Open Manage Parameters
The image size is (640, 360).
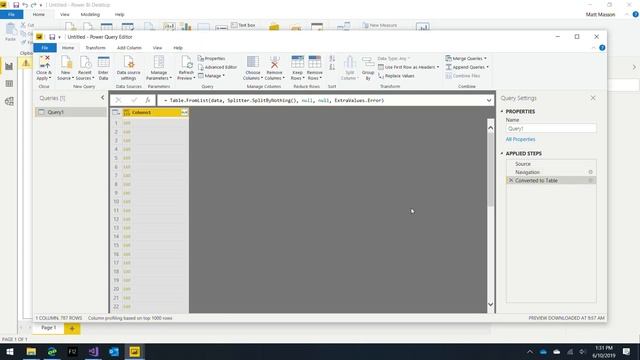(x=159, y=68)
